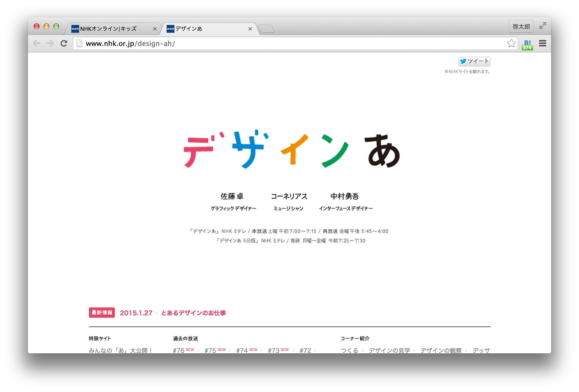
Task: Close the デザインあ tab
Action: tap(250, 29)
